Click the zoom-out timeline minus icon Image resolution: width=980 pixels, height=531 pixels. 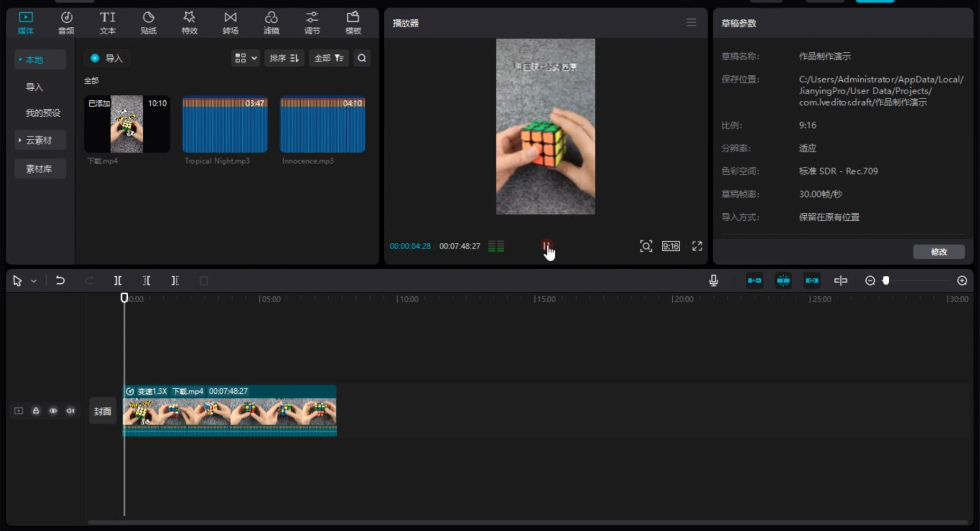tap(870, 281)
